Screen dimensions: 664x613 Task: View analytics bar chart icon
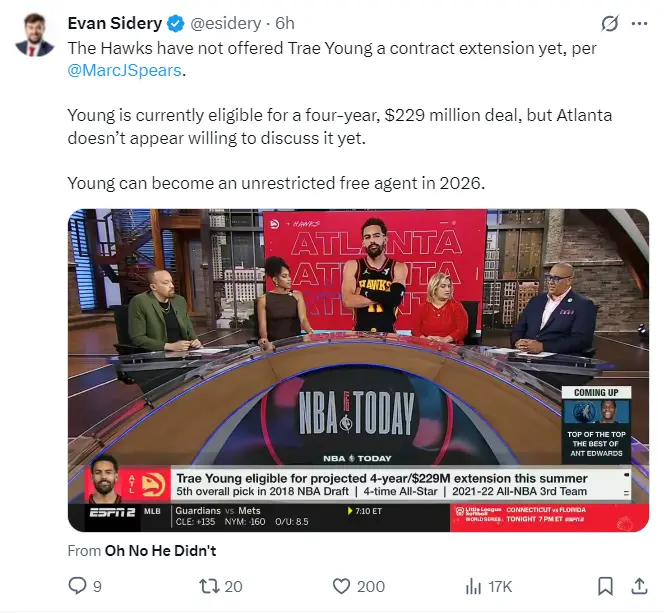pos(473,586)
